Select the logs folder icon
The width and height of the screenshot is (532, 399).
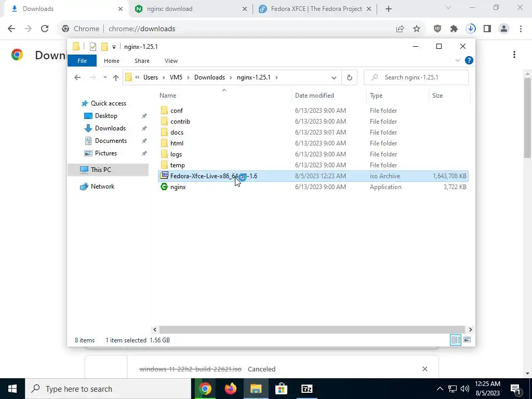pyautogui.click(x=164, y=154)
